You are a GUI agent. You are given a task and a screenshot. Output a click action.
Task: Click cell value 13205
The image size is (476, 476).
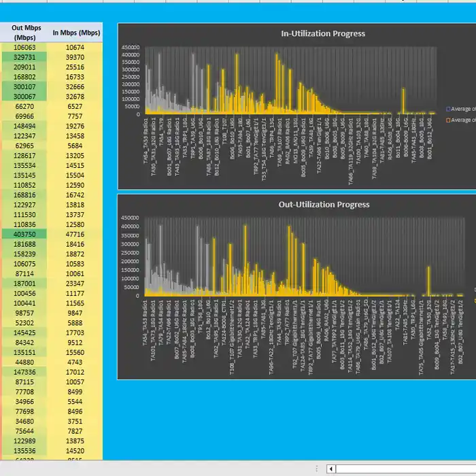[x=75, y=156]
